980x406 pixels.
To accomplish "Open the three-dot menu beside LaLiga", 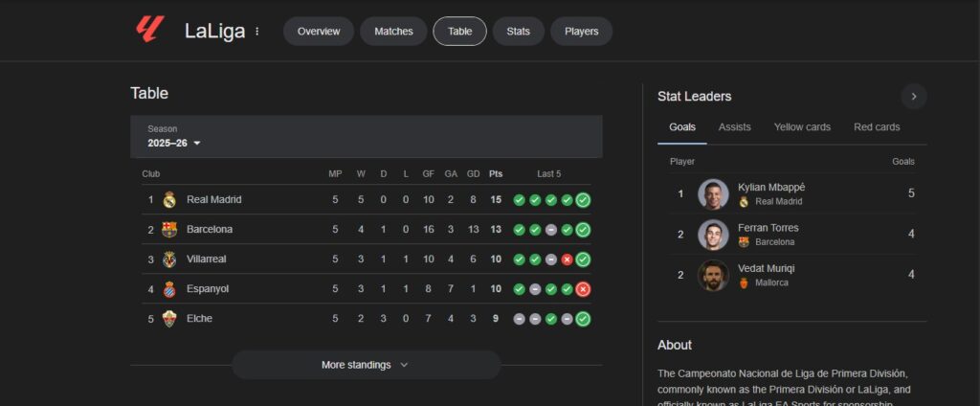I will click(x=256, y=32).
